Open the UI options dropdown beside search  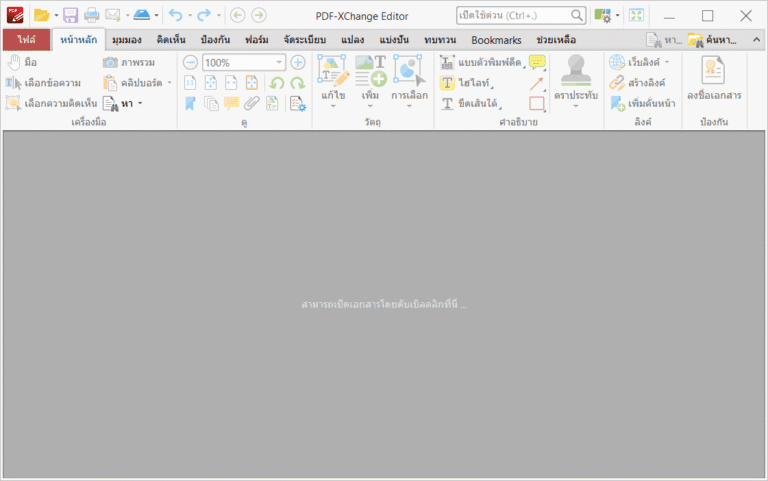617,16
